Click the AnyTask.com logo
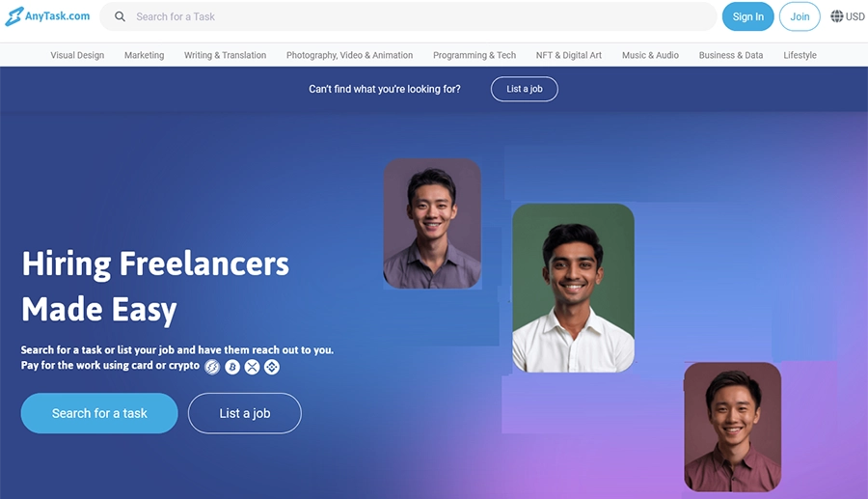Screen dimensions: 868x499 pos(47,16)
